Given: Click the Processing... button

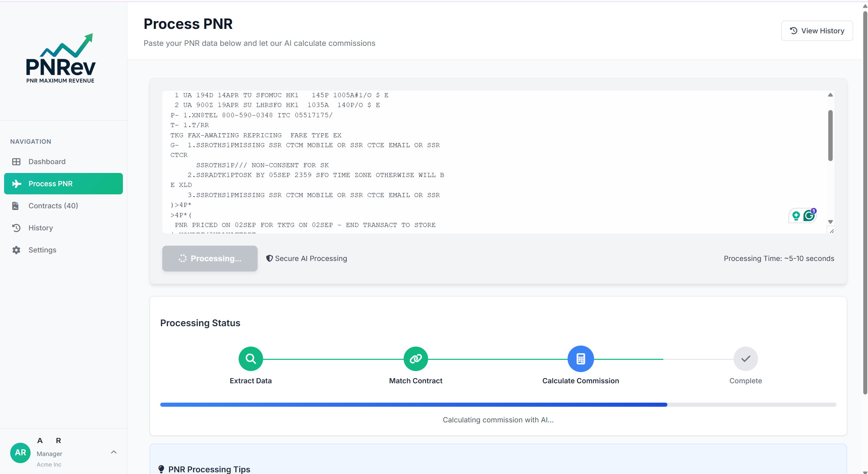Looking at the screenshot, I should click(x=209, y=258).
